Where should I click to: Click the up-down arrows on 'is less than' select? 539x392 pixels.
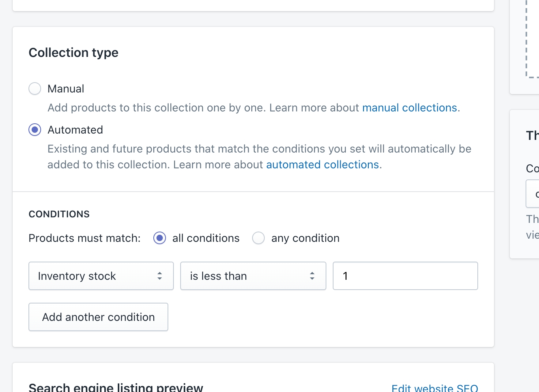point(312,276)
